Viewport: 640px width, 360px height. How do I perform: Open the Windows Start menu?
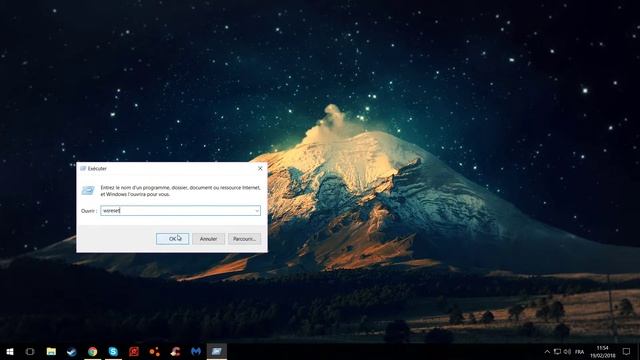[10, 351]
